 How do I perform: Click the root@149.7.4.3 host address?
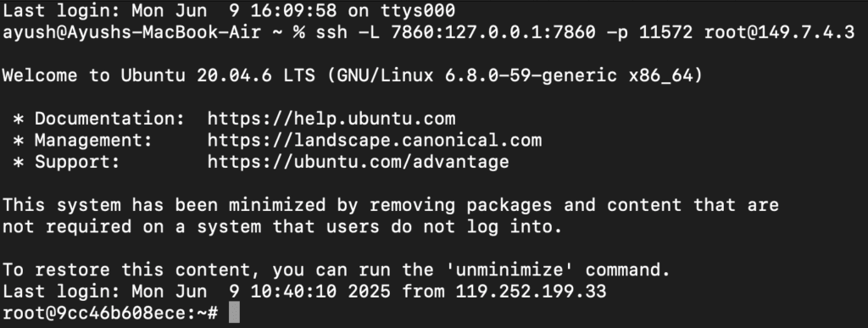[x=780, y=32]
